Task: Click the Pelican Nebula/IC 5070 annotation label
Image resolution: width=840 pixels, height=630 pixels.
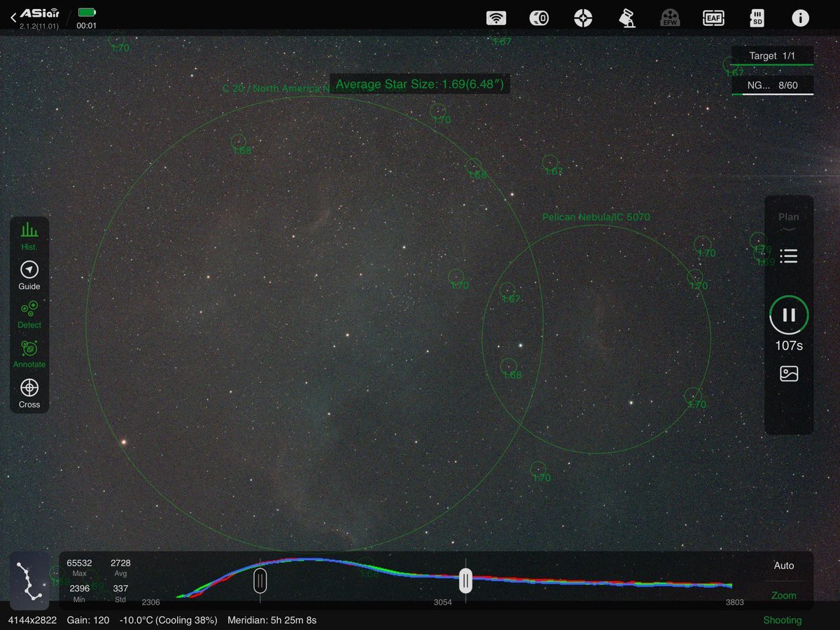Action: click(596, 217)
